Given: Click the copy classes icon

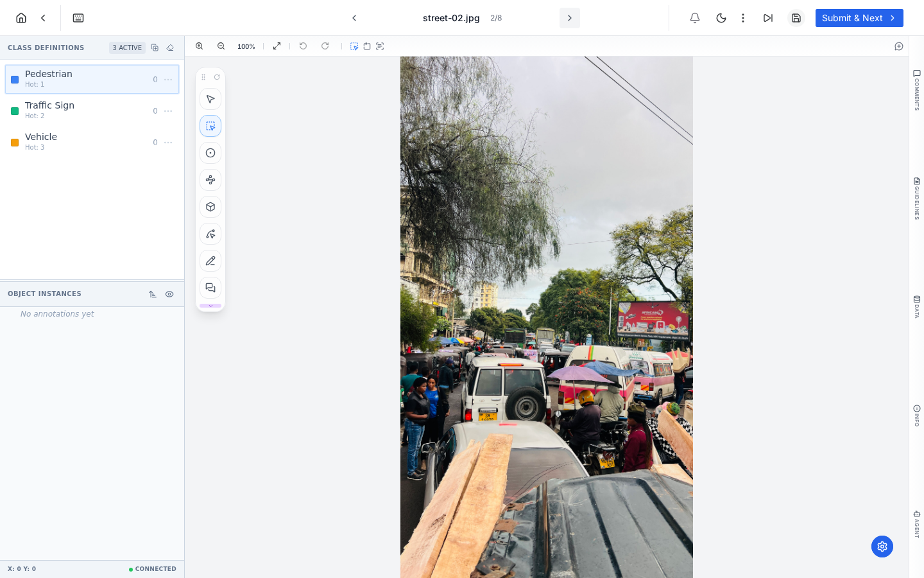Looking at the screenshot, I should point(155,48).
